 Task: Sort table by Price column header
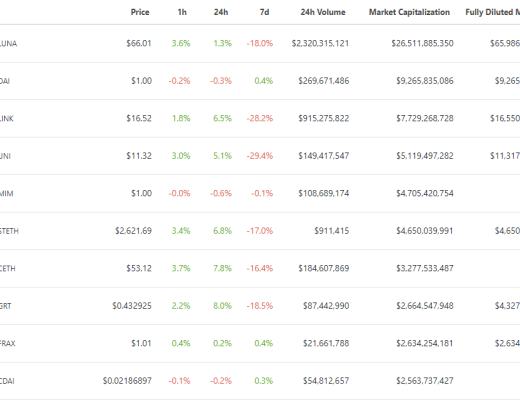coord(140,12)
